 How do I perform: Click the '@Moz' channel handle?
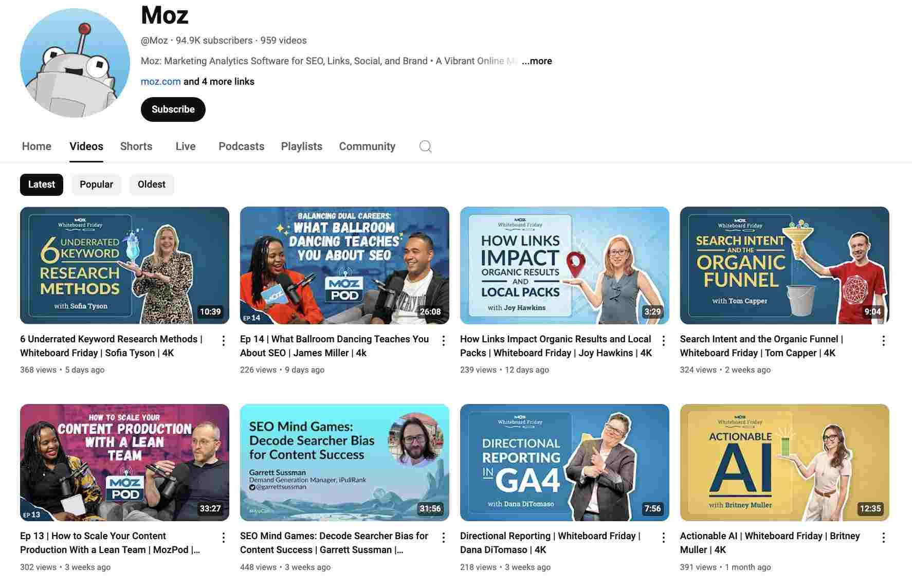(154, 41)
